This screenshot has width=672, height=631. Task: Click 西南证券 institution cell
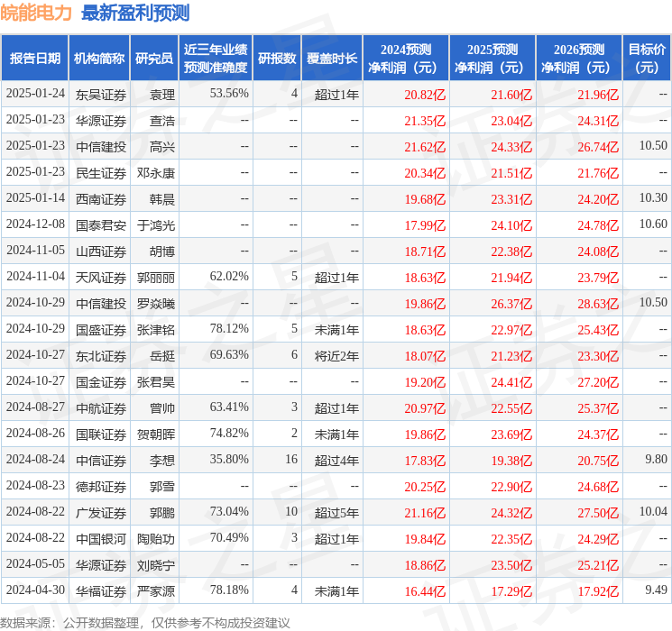[x=101, y=199]
